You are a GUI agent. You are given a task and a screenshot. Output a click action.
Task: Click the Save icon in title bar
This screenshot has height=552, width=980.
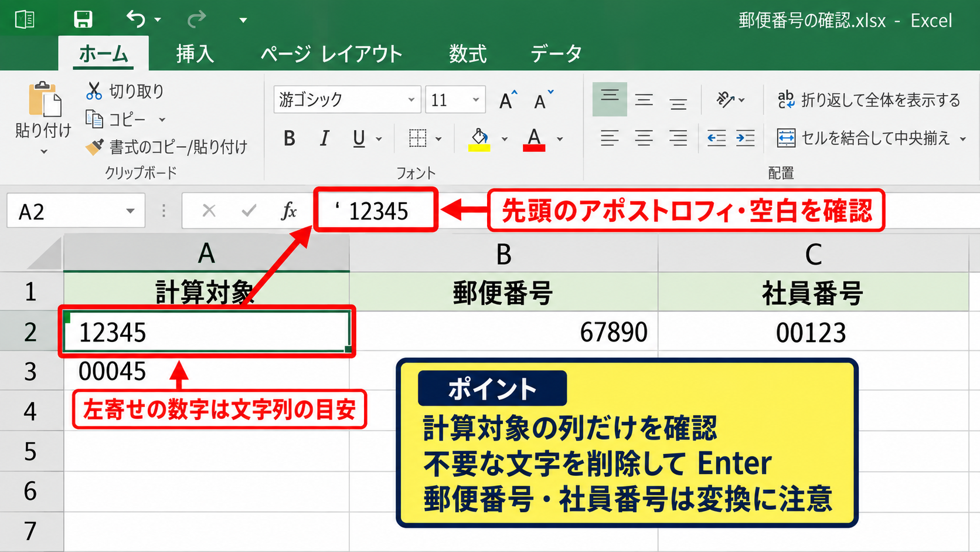(83, 19)
